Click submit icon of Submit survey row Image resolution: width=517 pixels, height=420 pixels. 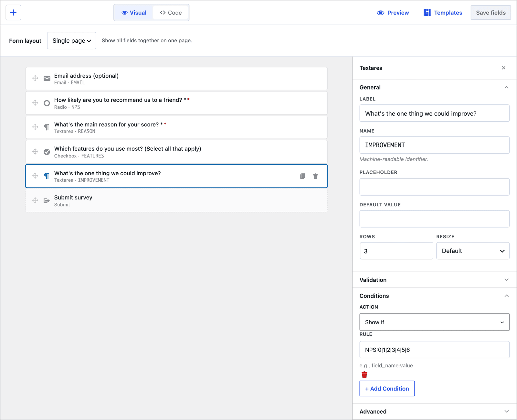pyautogui.click(x=47, y=201)
